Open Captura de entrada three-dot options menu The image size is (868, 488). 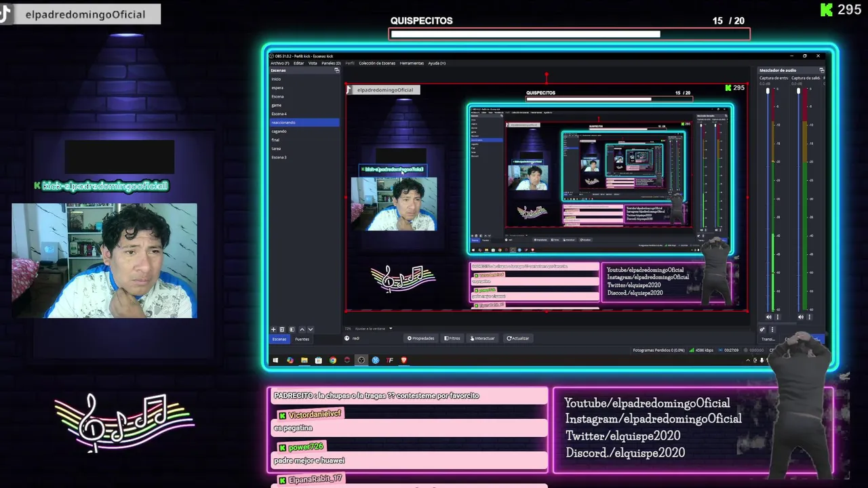(778, 317)
